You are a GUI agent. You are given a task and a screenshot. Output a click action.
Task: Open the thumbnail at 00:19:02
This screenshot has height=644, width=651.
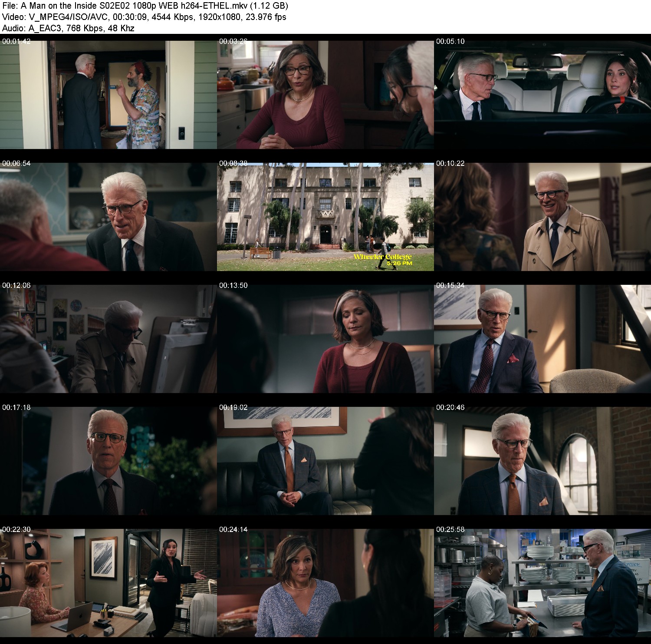325,461
